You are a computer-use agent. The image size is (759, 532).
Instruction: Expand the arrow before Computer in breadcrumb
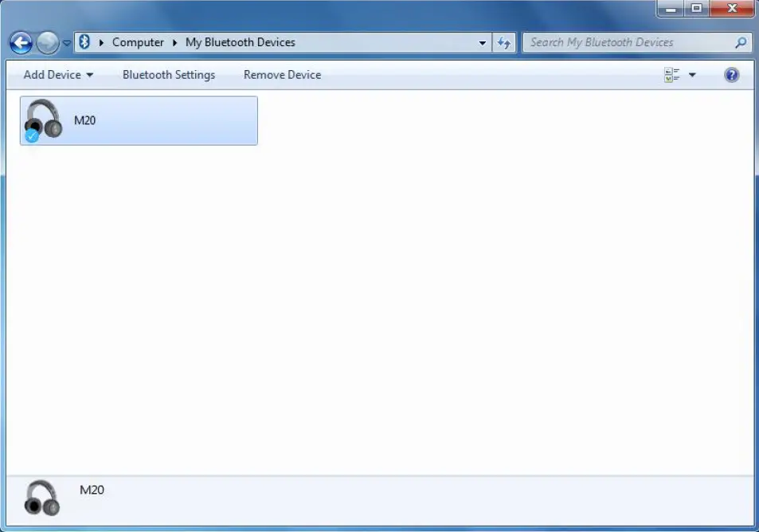pyautogui.click(x=102, y=42)
